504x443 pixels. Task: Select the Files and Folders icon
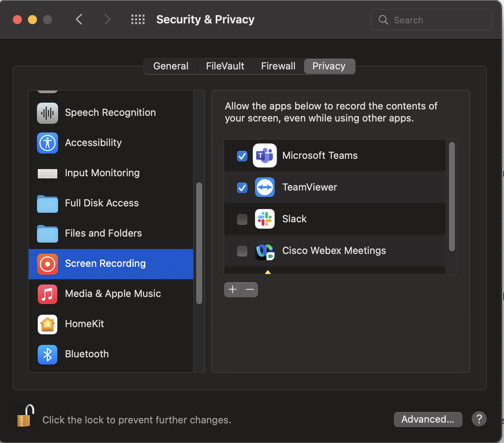pos(48,234)
